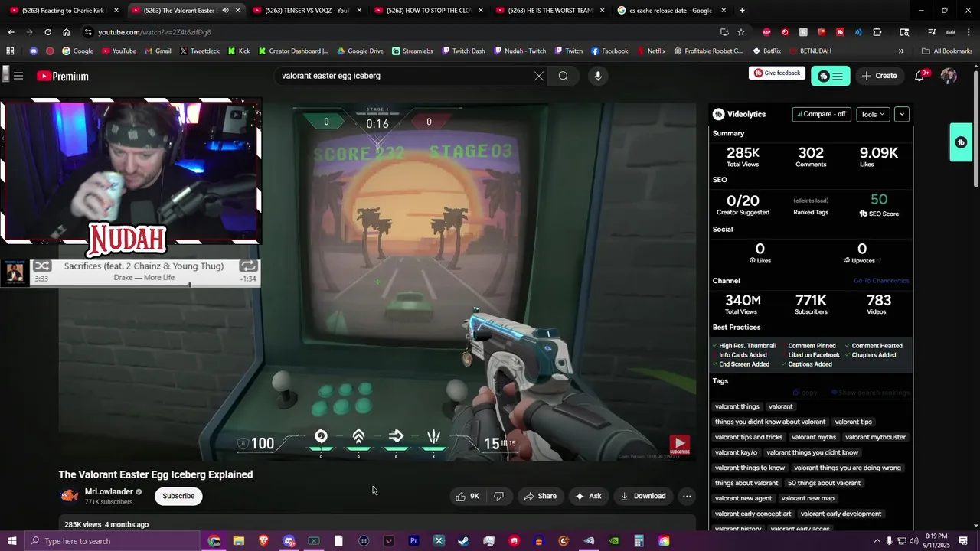Image resolution: width=980 pixels, height=551 pixels.
Task: Click the address bar URL
Action: (x=154, y=32)
